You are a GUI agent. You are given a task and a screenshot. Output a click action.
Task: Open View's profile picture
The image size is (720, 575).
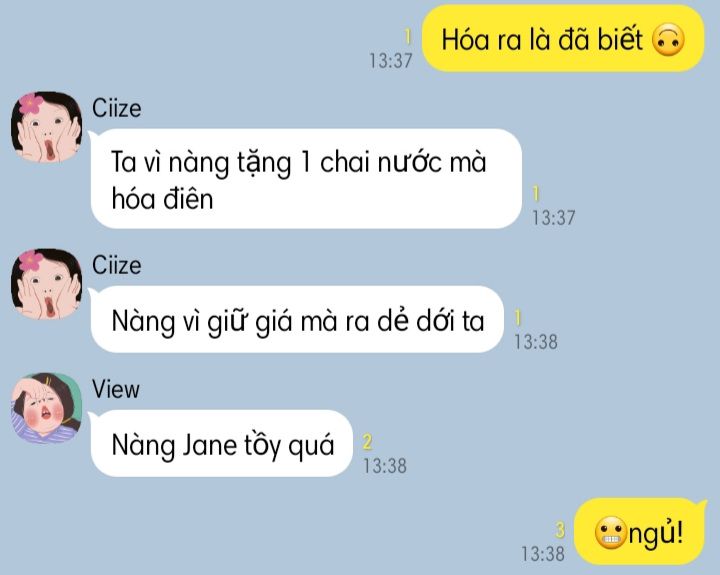coord(46,408)
